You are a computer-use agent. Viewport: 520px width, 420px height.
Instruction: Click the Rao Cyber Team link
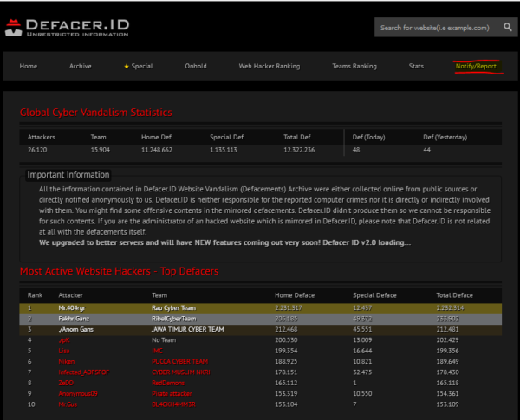(172, 307)
